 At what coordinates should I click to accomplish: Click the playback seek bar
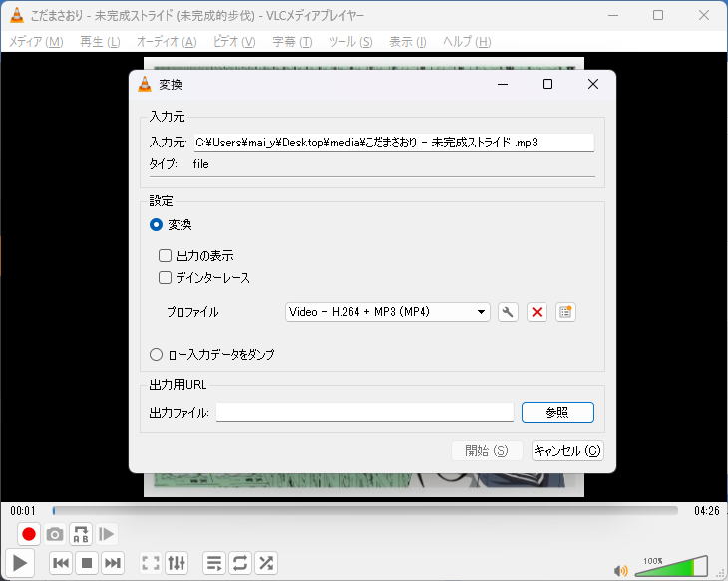click(365, 511)
